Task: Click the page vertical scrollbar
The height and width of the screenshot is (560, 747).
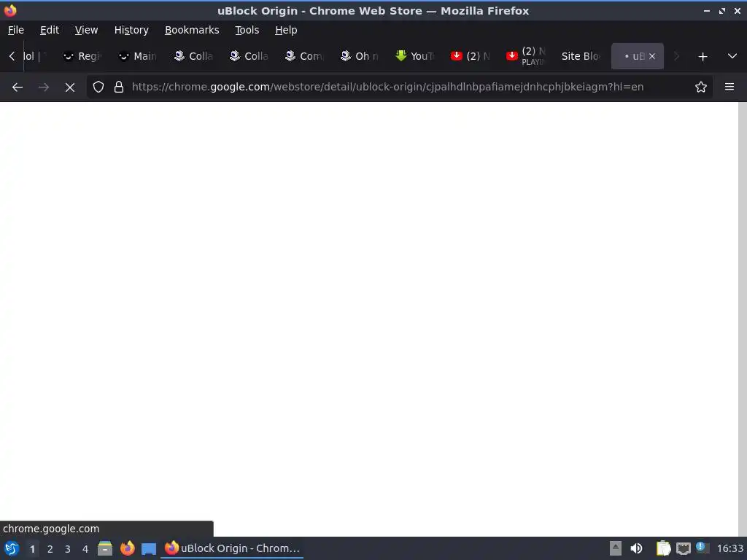Action: [x=742, y=319]
